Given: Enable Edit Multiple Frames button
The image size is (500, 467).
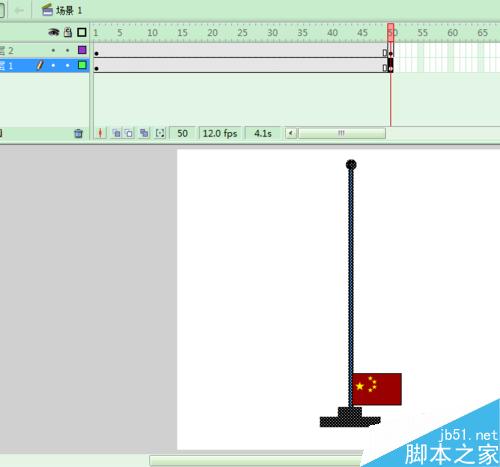Looking at the screenshot, I should tap(144, 133).
